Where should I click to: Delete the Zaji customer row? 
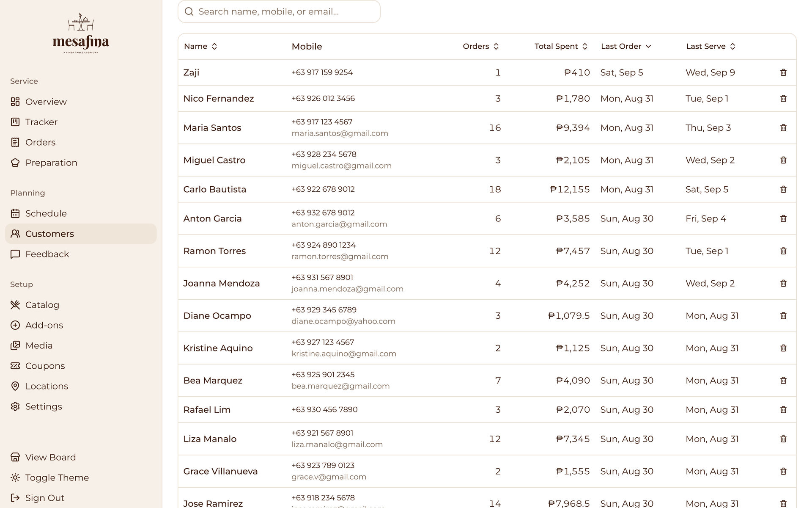pos(783,72)
